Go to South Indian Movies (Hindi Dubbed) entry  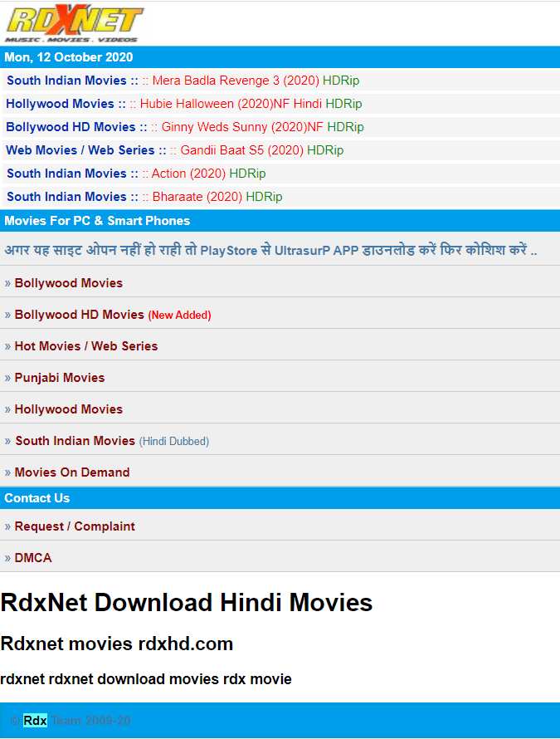point(112,441)
